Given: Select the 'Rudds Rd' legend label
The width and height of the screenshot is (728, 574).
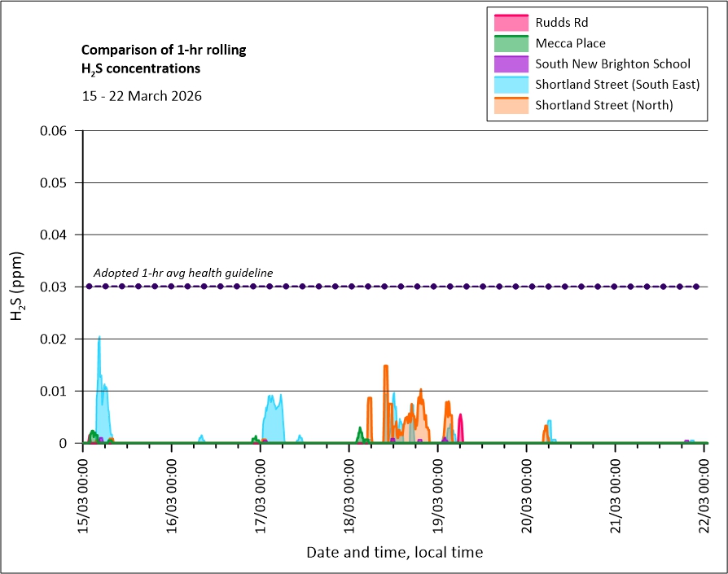Looking at the screenshot, I should coord(562,23).
